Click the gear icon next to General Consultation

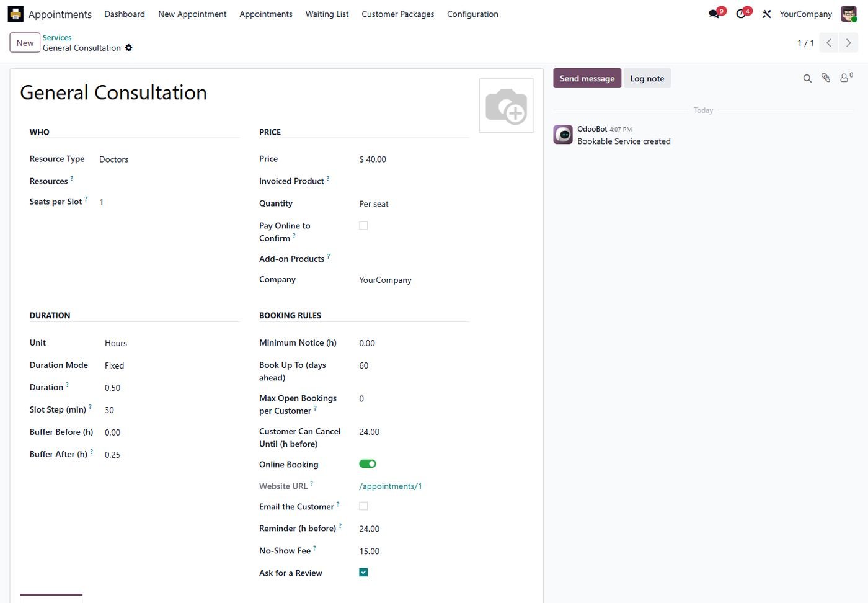[129, 48]
